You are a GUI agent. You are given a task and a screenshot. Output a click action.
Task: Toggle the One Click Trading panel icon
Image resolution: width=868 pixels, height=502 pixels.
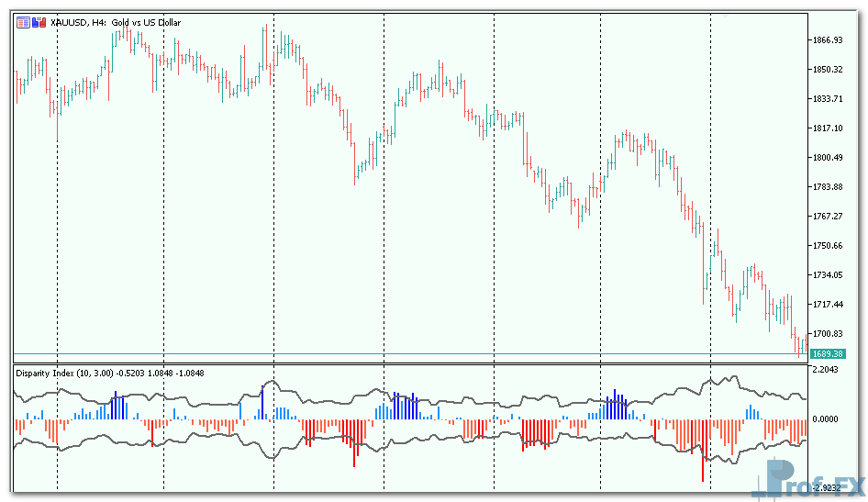click(x=38, y=23)
